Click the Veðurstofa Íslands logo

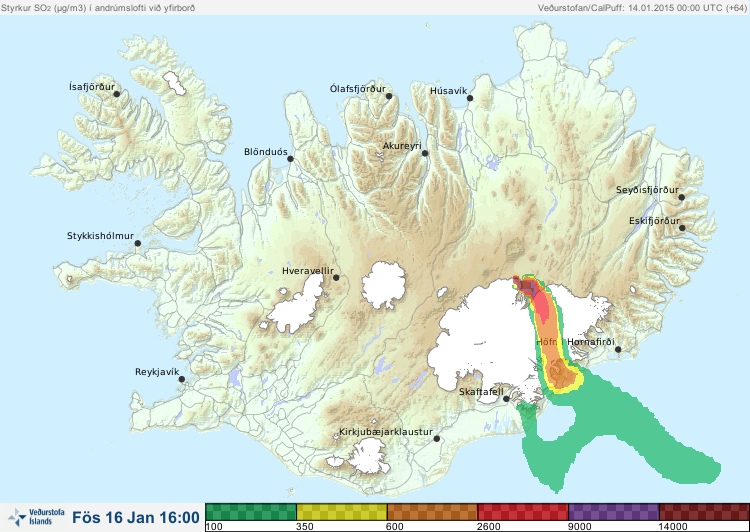36,517
